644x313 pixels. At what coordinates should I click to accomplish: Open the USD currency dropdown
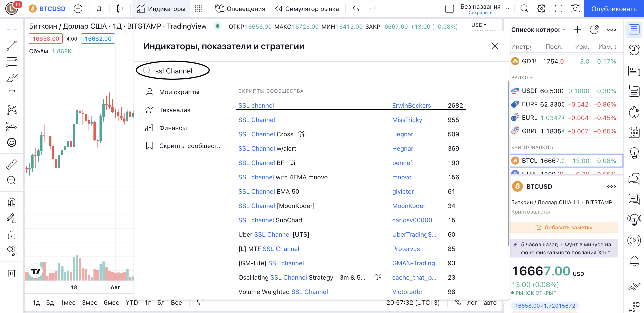pyautogui.click(x=479, y=25)
